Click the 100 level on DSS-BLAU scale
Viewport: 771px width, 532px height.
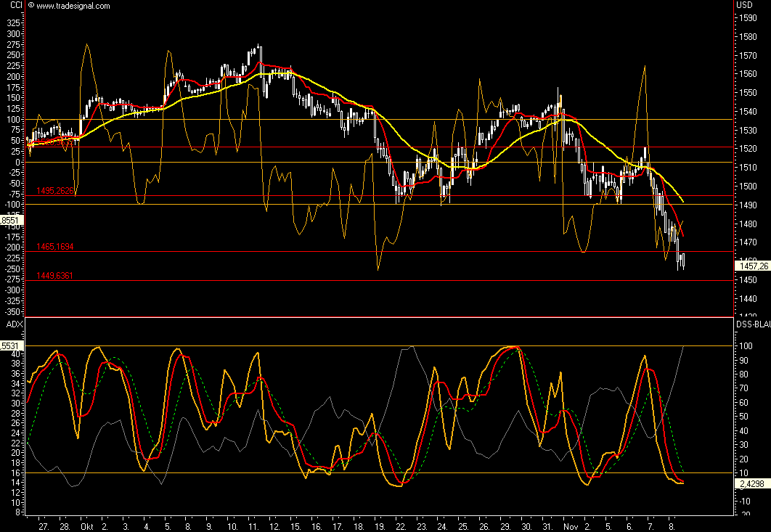pos(745,345)
